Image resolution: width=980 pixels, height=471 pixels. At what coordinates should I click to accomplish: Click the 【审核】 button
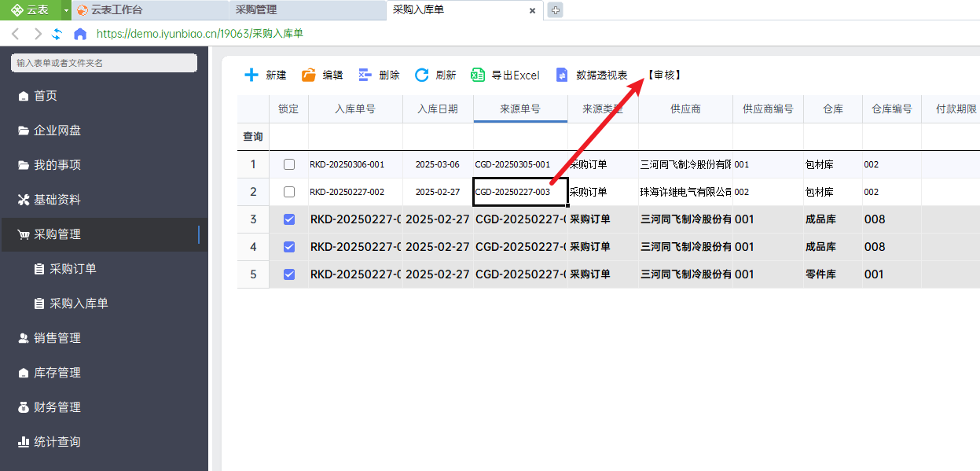pos(664,75)
